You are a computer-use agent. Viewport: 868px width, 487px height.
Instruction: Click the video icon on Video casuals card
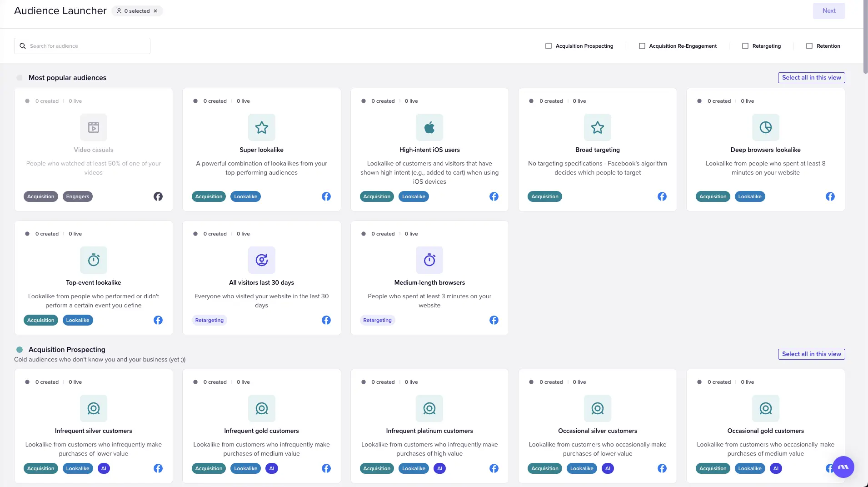[x=93, y=127]
